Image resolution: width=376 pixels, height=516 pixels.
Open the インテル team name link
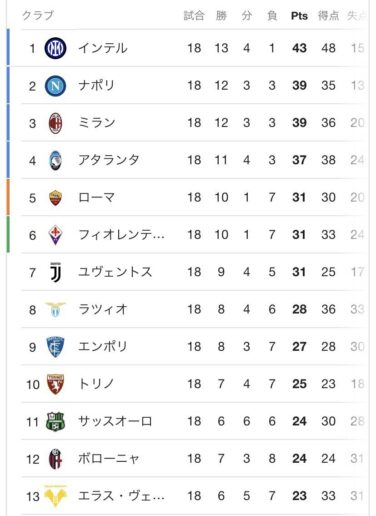(x=103, y=48)
